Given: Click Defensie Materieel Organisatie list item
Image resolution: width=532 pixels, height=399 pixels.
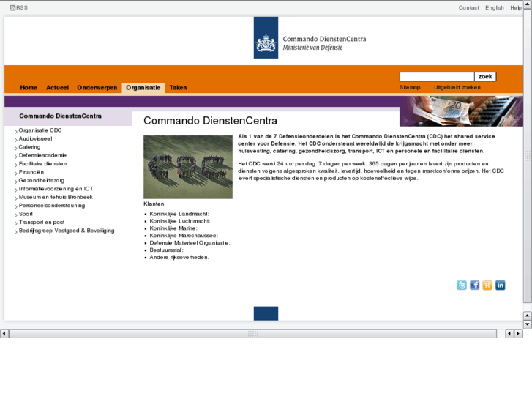Looking at the screenshot, I should point(190,243).
